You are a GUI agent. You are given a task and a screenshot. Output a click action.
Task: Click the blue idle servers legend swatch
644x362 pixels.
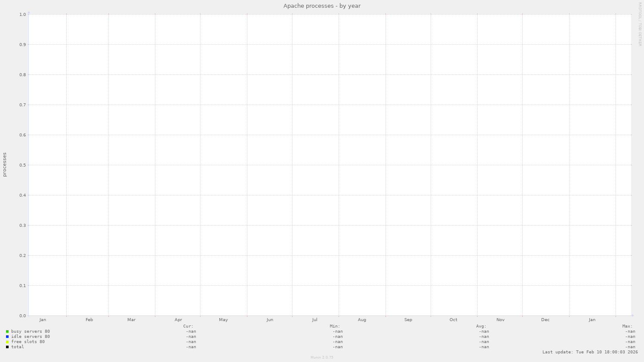tap(7, 336)
